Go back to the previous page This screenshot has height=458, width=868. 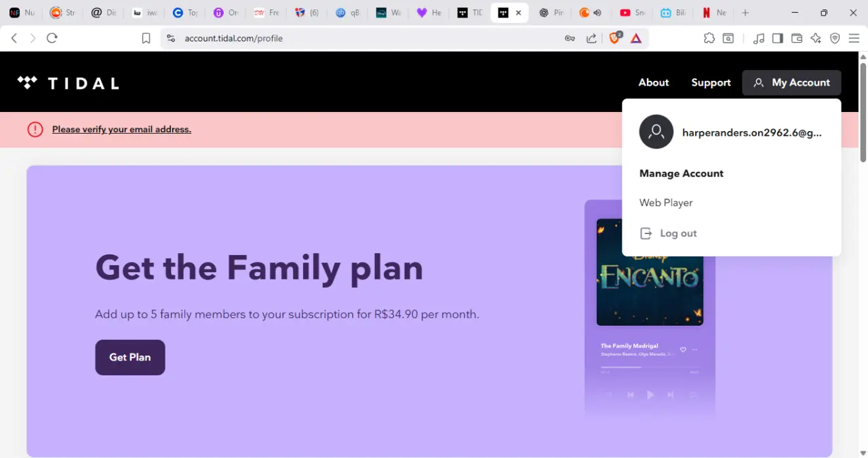[14, 39]
